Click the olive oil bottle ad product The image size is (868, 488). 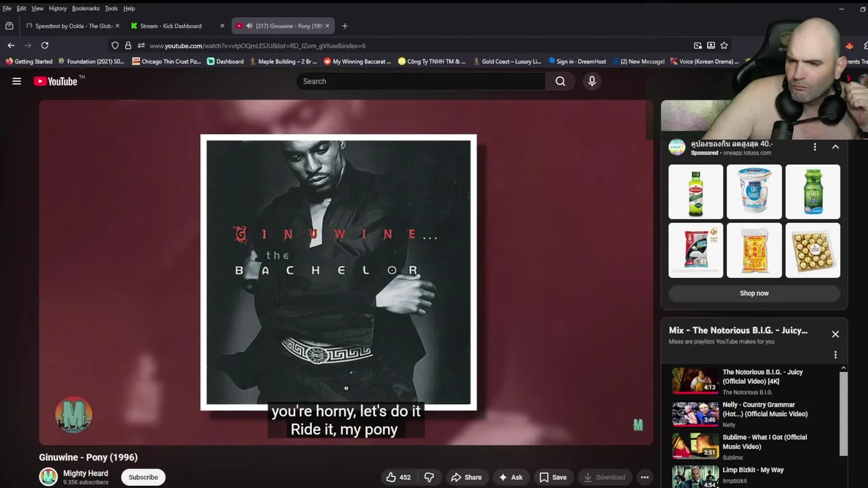(x=696, y=192)
